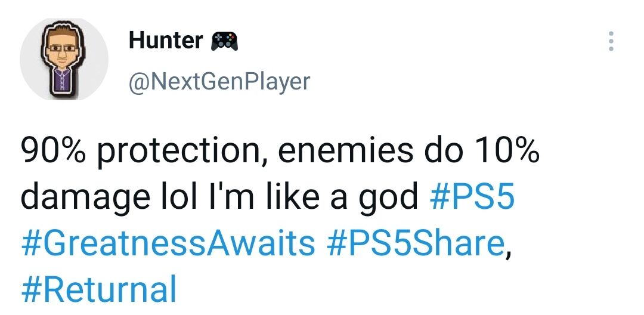Open the #PS5 hashtag

click(x=471, y=197)
